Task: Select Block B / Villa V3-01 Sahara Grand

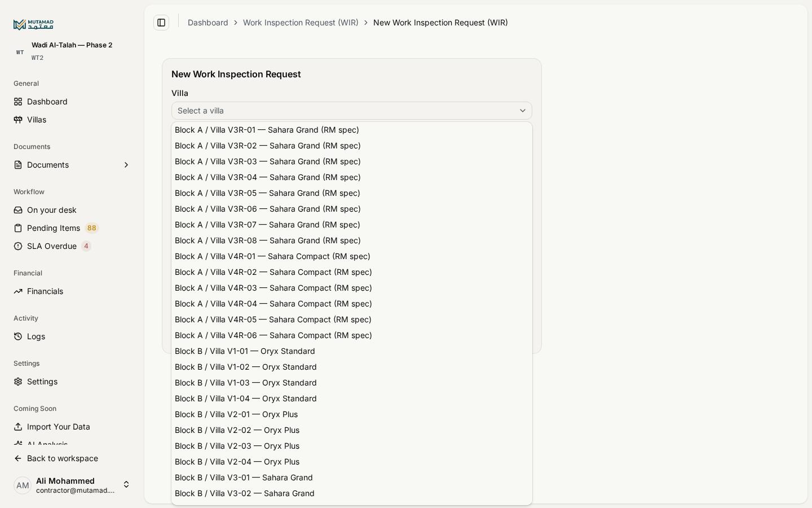Action: point(352,478)
